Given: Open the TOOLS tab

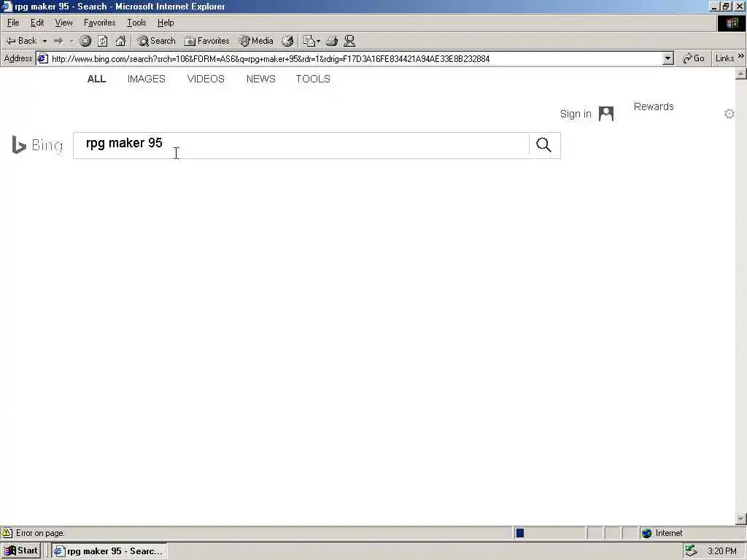Looking at the screenshot, I should pyautogui.click(x=313, y=79).
